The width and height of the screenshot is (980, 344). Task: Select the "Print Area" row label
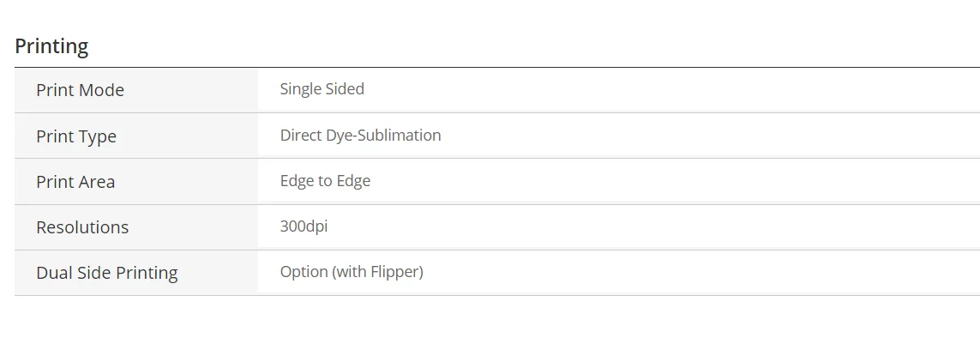point(75,182)
